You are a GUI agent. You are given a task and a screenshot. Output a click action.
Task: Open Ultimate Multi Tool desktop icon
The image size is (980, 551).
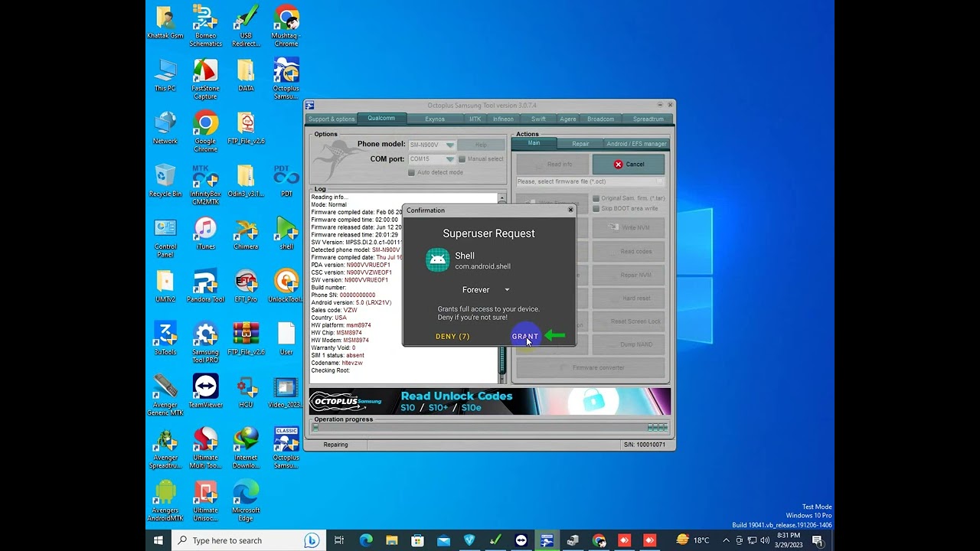click(x=205, y=448)
